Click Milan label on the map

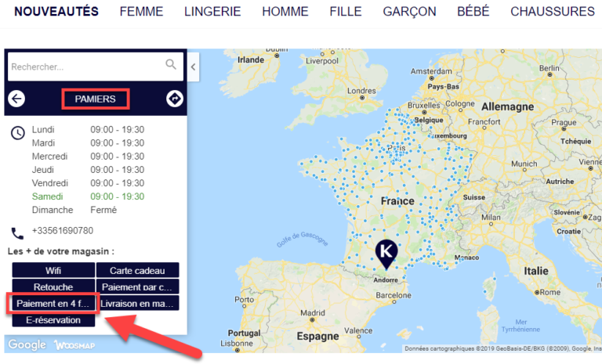coord(491,218)
